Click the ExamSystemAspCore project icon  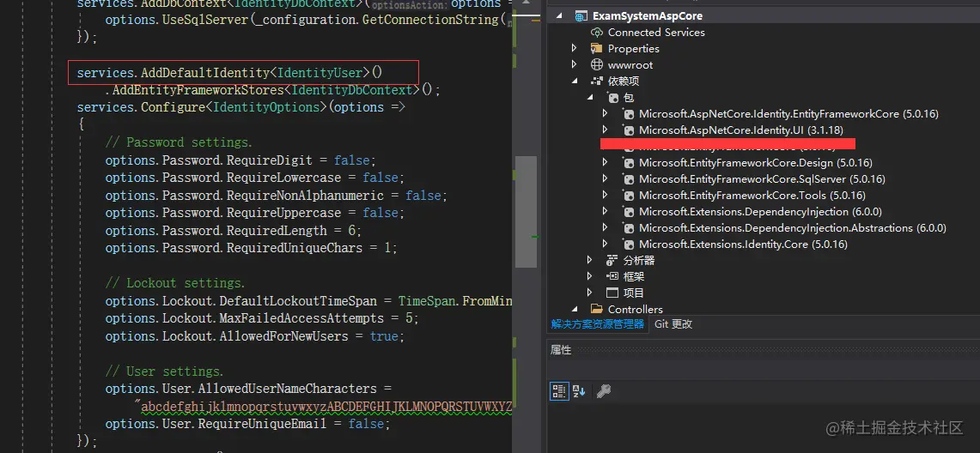pos(581,15)
